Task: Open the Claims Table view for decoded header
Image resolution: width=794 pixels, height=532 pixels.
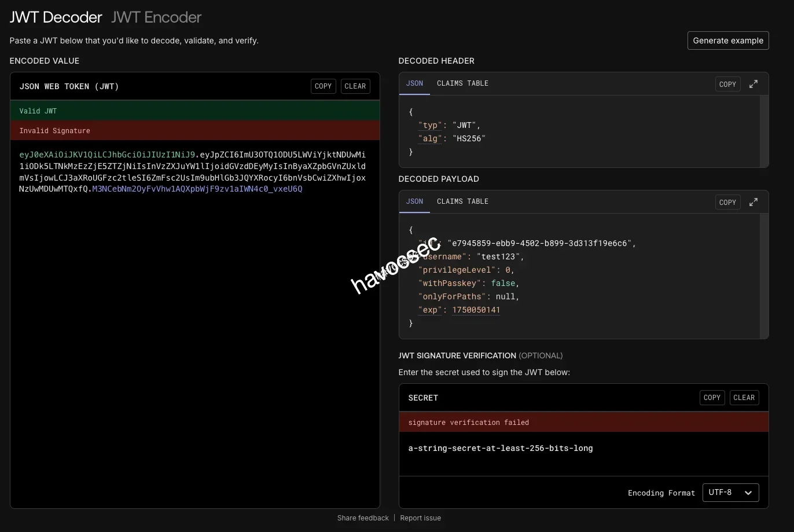Action: (x=462, y=83)
